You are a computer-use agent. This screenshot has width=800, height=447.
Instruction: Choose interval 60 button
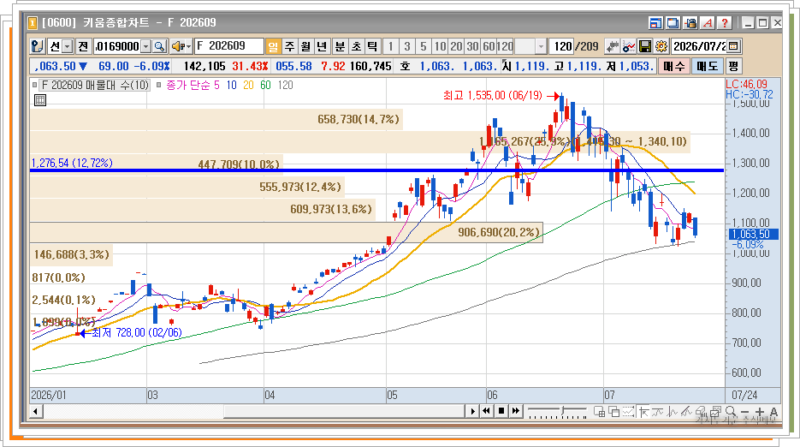click(488, 46)
